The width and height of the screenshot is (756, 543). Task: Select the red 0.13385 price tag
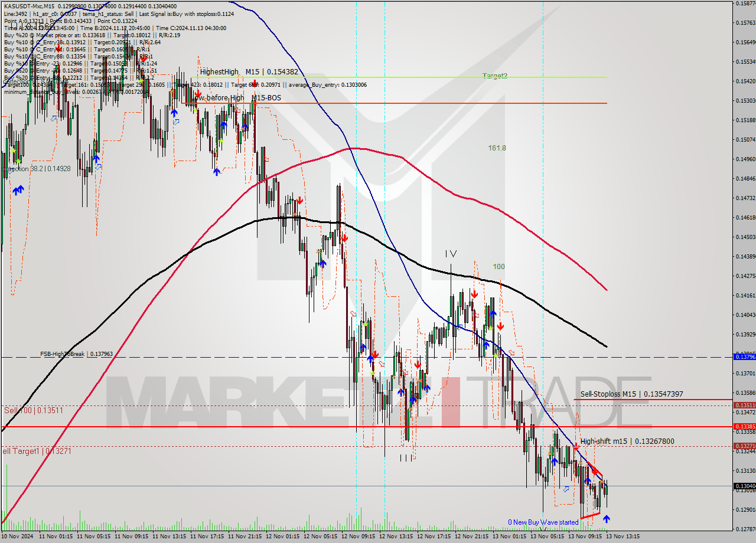[744, 426]
